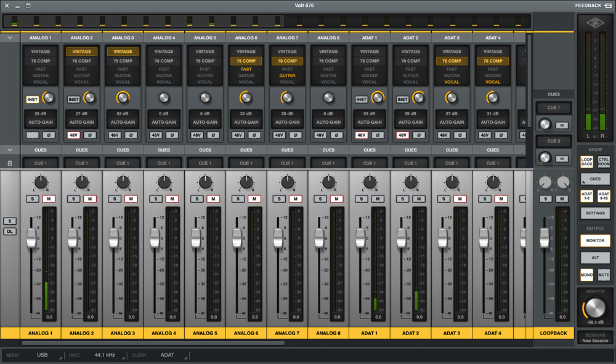Toggle INST input on ANALOG 1
Viewport: 616px width, 364px height.
[32, 99]
